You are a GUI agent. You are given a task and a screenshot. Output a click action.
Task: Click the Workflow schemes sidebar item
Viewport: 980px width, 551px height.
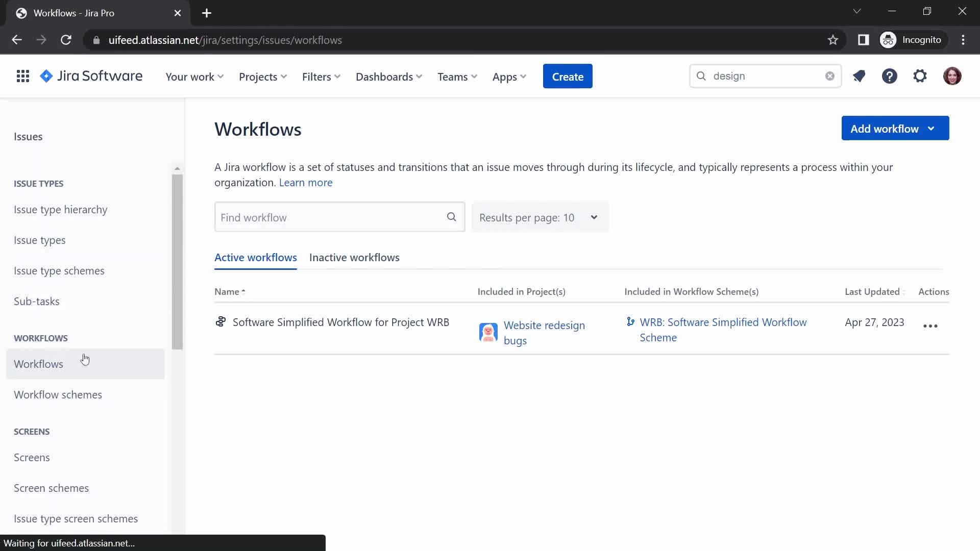pyautogui.click(x=58, y=394)
